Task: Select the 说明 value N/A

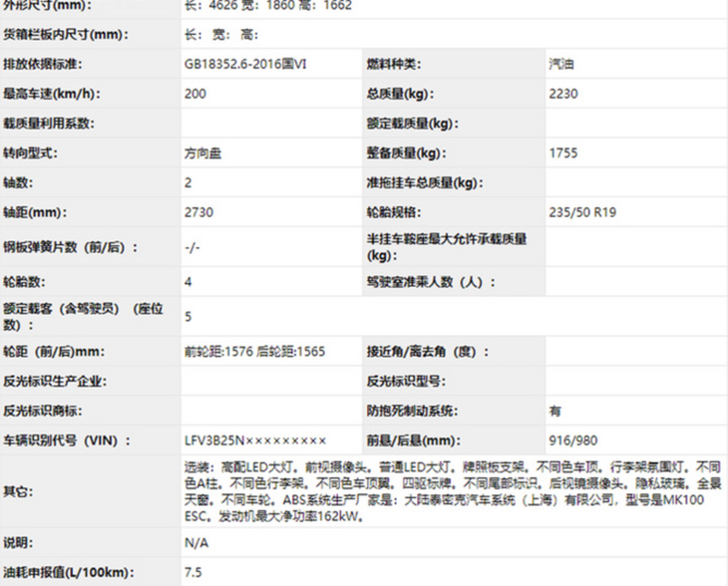Action: click(196, 543)
